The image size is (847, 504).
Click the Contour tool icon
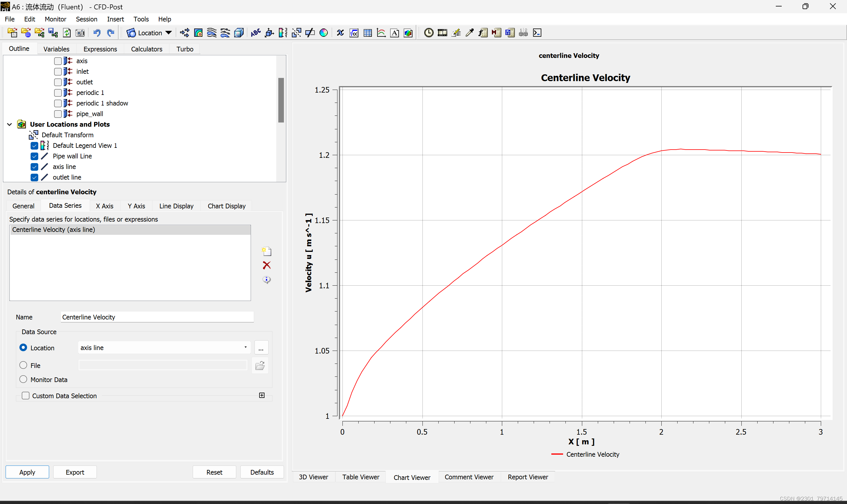(x=198, y=33)
